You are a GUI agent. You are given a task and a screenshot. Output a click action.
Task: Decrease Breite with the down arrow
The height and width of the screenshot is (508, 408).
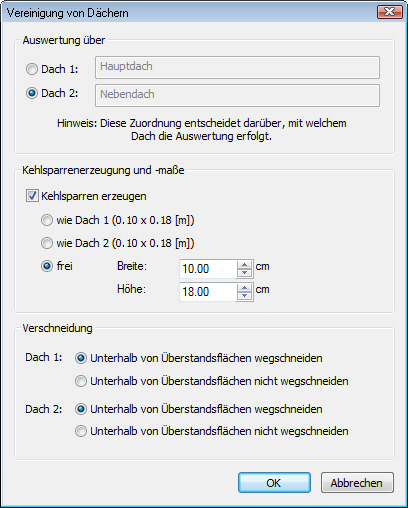tap(245, 273)
